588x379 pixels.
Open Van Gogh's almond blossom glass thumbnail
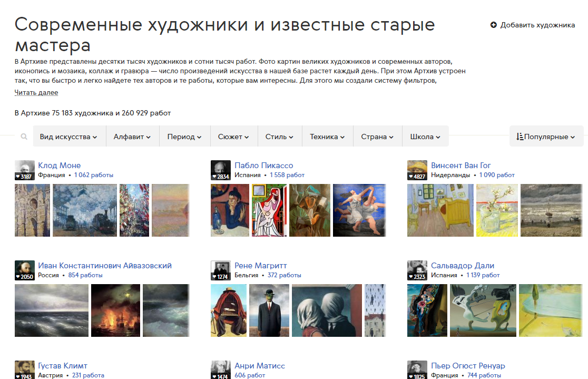(x=497, y=210)
